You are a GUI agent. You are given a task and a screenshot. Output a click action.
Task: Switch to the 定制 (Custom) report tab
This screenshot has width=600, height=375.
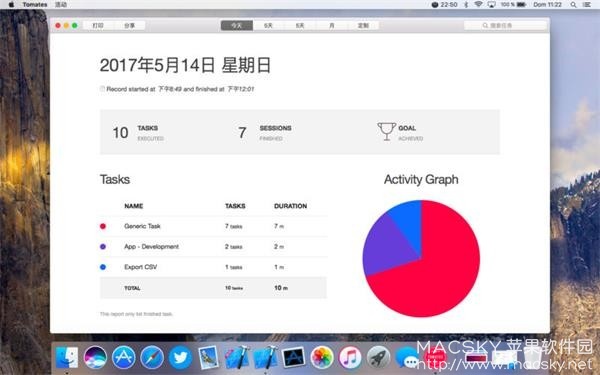pos(363,25)
